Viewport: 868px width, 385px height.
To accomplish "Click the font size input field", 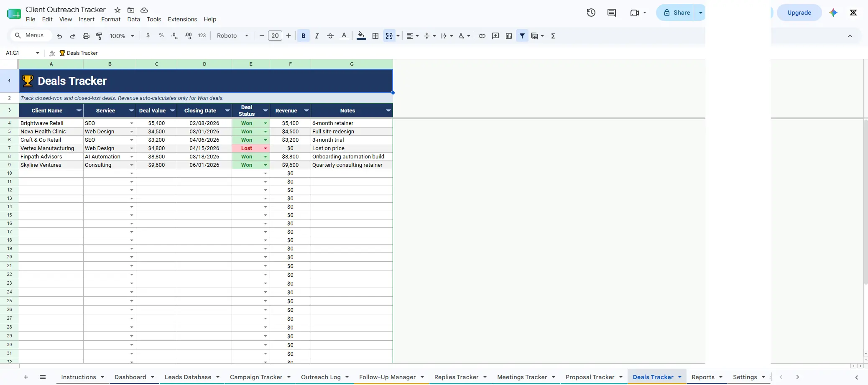I will click(275, 36).
